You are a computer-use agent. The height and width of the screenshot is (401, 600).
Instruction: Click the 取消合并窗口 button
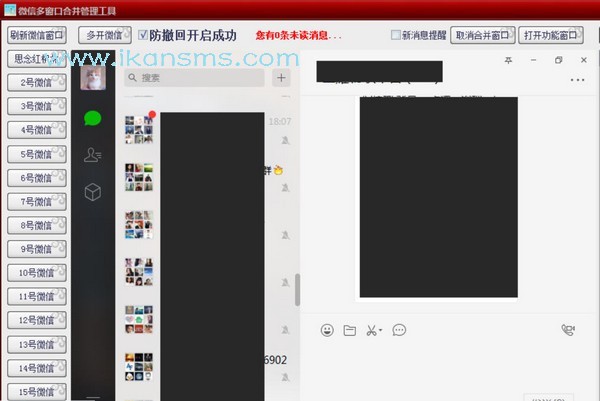pyautogui.click(x=483, y=35)
